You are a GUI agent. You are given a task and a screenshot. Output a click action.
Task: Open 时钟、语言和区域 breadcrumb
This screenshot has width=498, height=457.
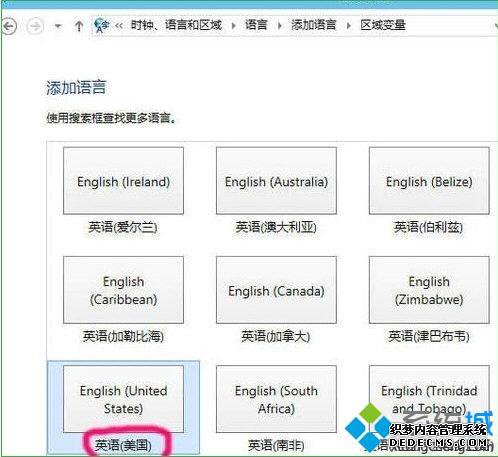pyautogui.click(x=176, y=25)
